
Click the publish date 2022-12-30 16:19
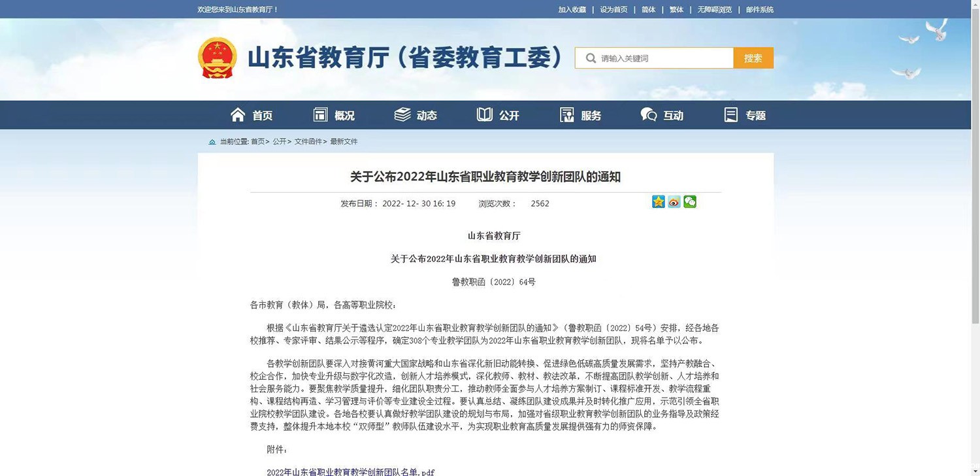[419, 203]
